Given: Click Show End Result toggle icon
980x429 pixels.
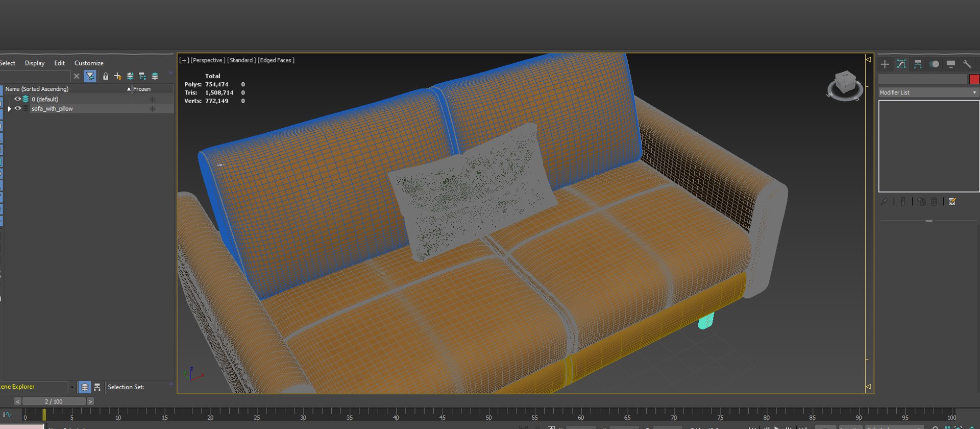Looking at the screenshot, I should (903, 202).
